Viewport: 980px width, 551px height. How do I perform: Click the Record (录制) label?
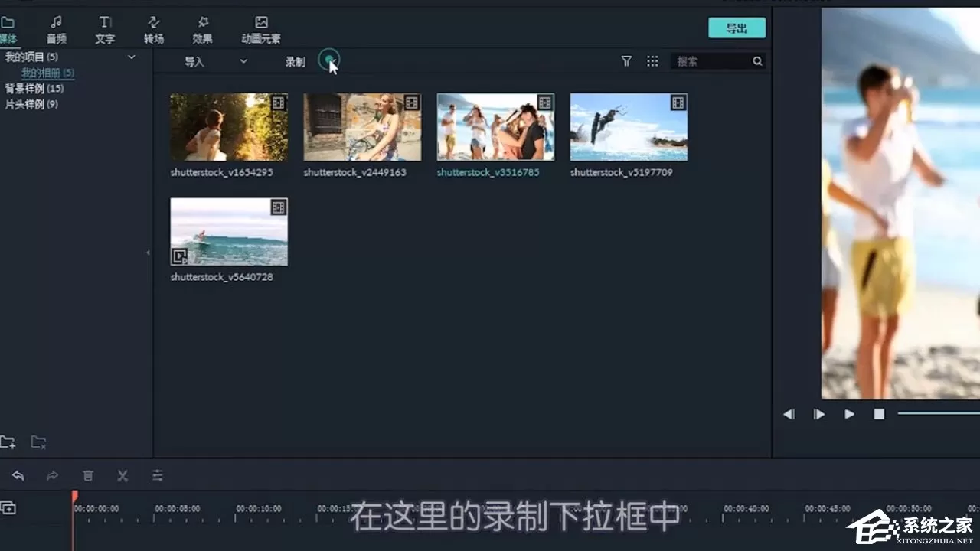(x=296, y=62)
